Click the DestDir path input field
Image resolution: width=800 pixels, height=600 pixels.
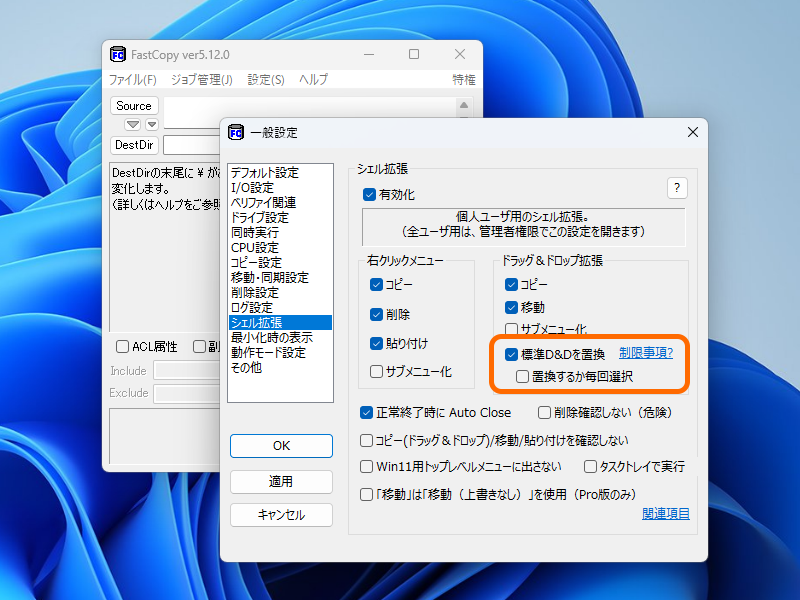click(x=191, y=145)
